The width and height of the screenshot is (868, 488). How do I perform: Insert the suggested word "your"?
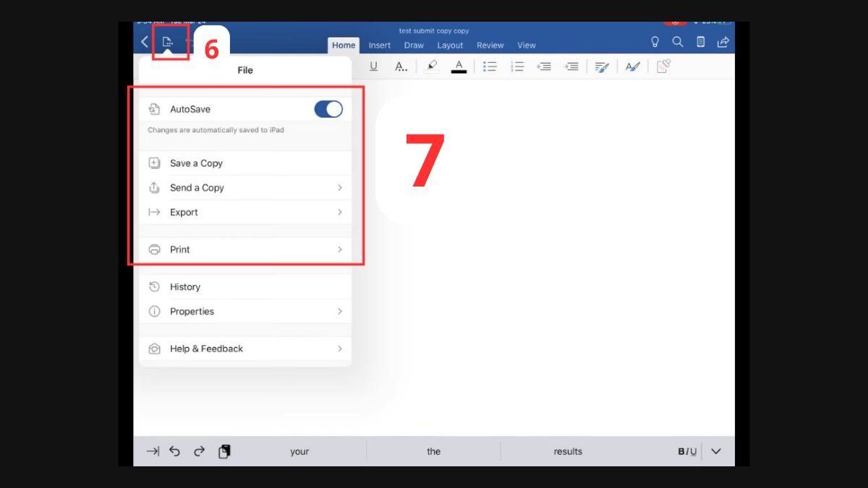coord(299,451)
